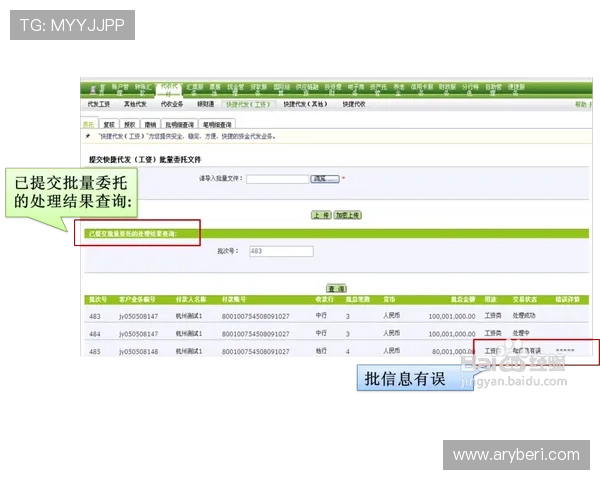Image resolution: width=600 pixels, height=480 pixels.
Task: Click the 浏览 browse file button
Action: [x=320, y=179]
